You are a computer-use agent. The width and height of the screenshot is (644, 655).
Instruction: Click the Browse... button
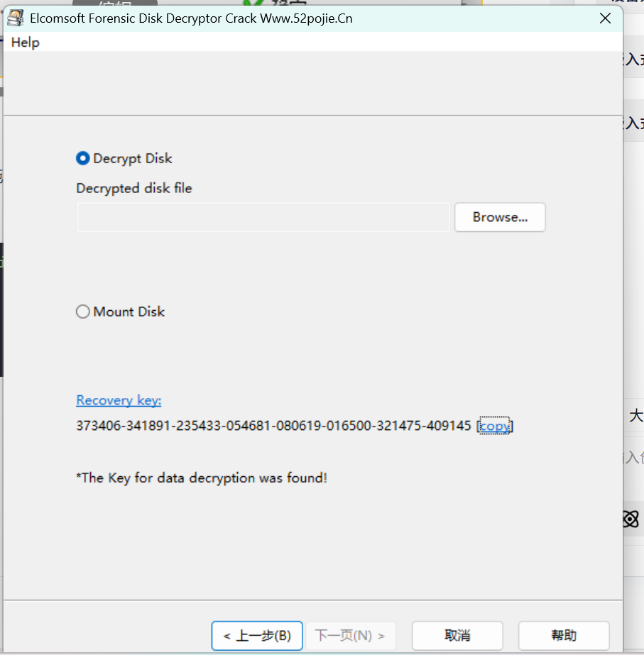click(500, 217)
